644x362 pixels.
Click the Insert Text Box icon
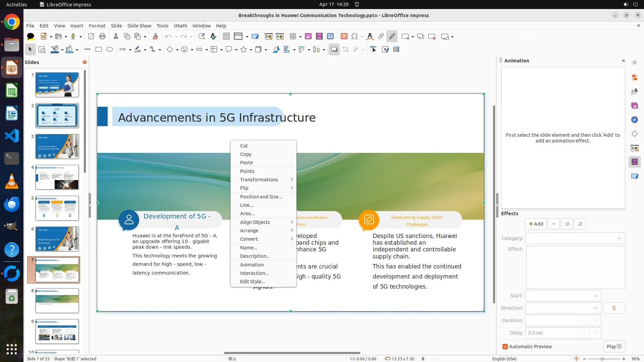tap(344, 37)
